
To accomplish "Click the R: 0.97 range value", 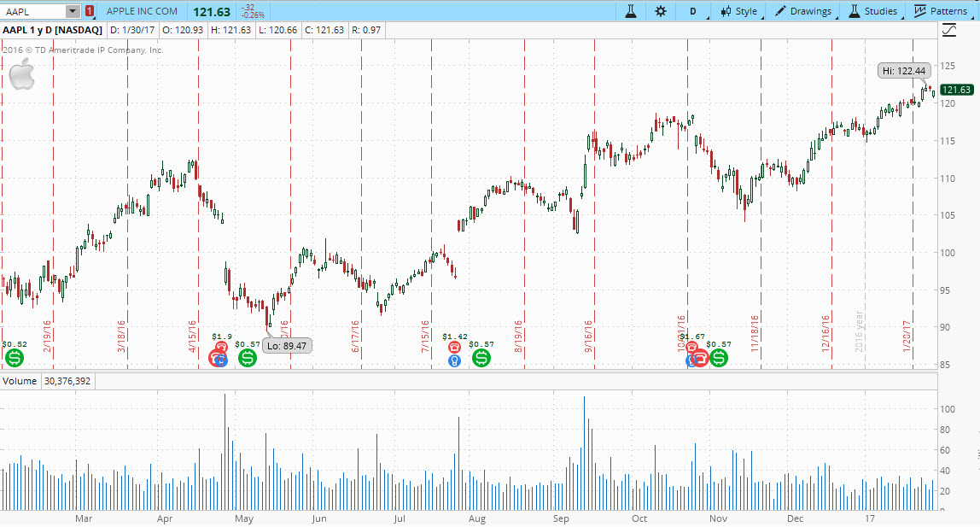I will click(366, 30).
